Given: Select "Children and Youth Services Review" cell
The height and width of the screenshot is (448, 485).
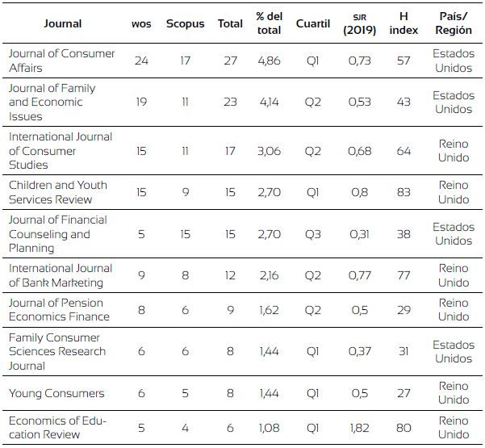Looking at the screenshot, I should coord(57,192).
